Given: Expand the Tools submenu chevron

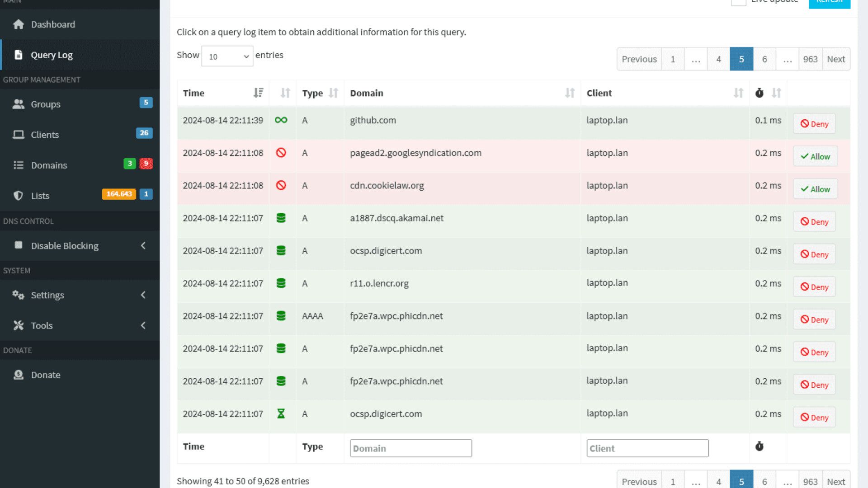Looking at the screenshot, I should [x=143, y=325].
